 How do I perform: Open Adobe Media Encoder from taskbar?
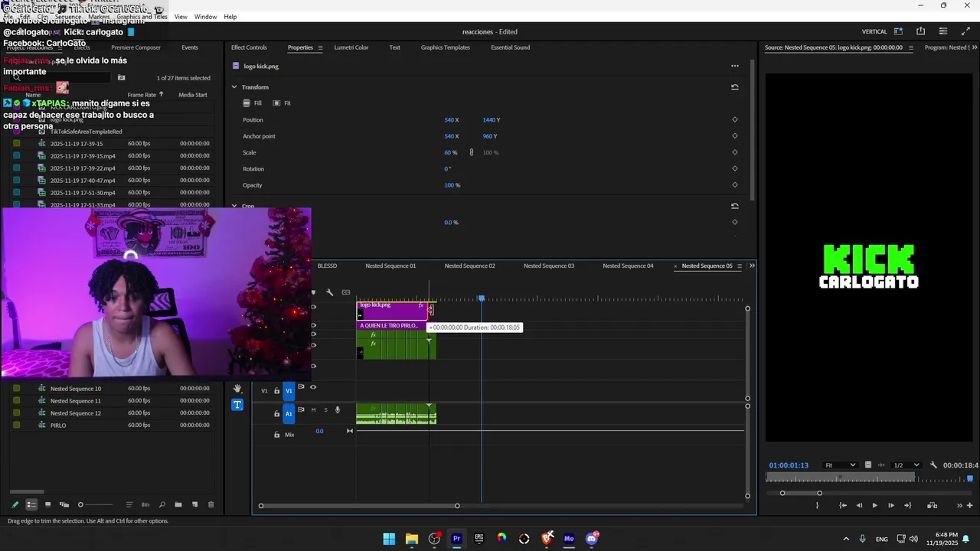point(569,539)
